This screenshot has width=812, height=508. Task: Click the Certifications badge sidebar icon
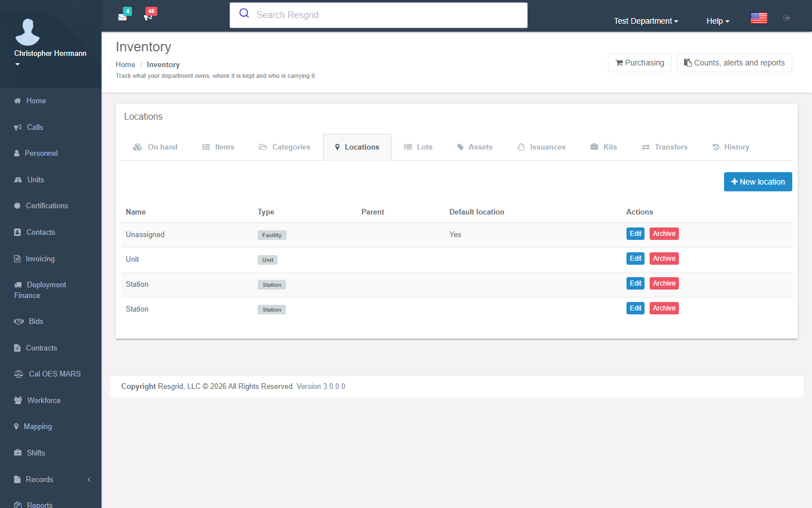coord(17,206)
